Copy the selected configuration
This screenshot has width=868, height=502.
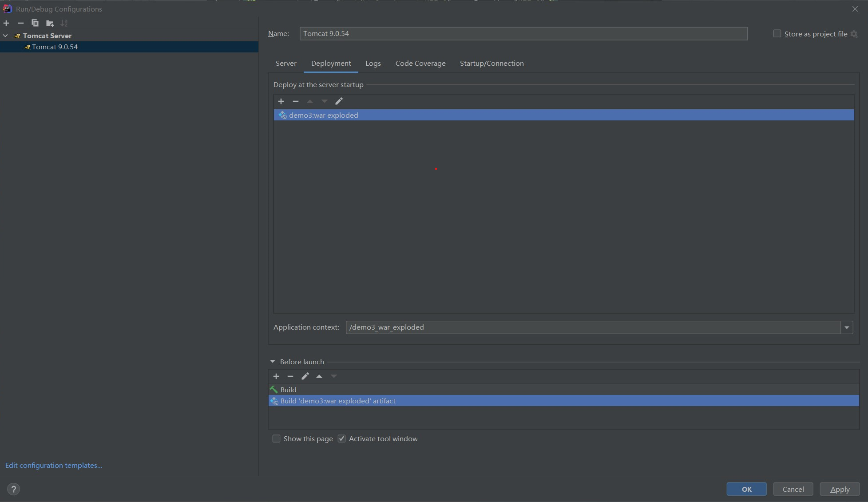coord(35,23)
